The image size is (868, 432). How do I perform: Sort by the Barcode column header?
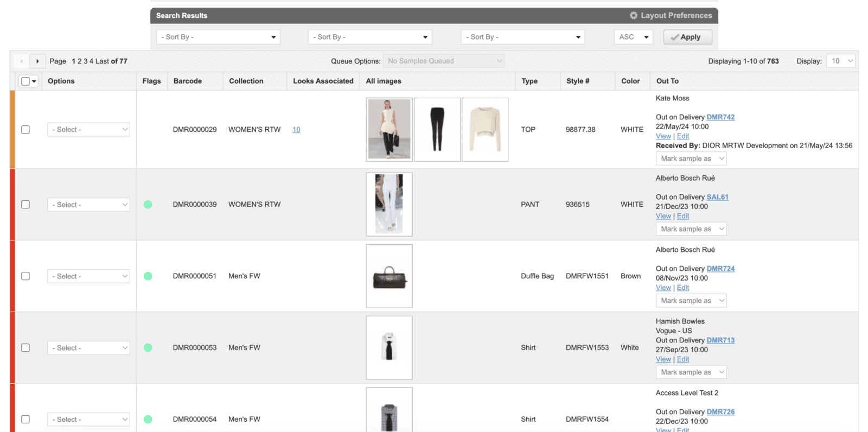188,81
